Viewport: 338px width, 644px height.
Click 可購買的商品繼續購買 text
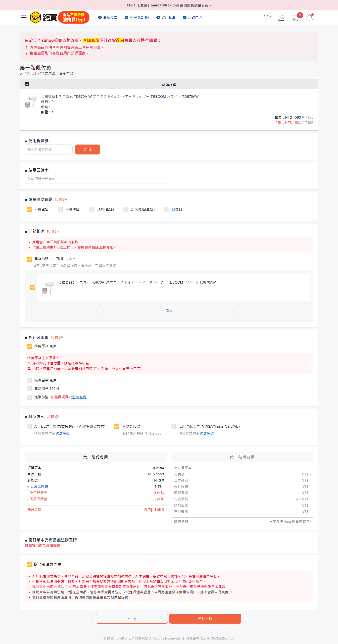(x=43, y=546)
